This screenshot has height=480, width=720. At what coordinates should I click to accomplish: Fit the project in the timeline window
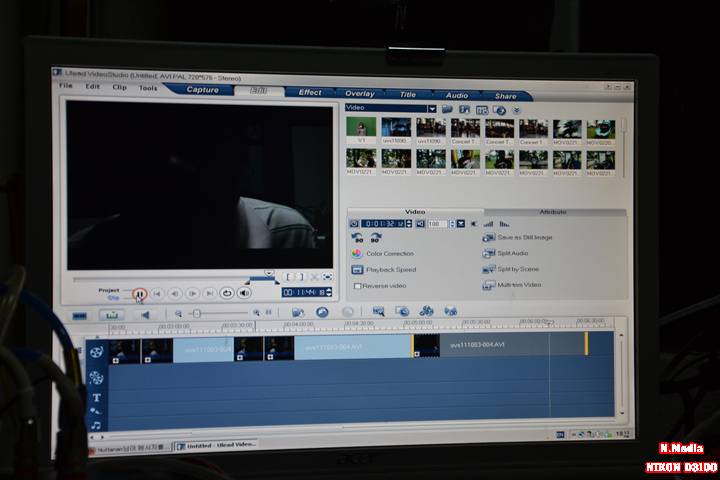tap(269, 313)
